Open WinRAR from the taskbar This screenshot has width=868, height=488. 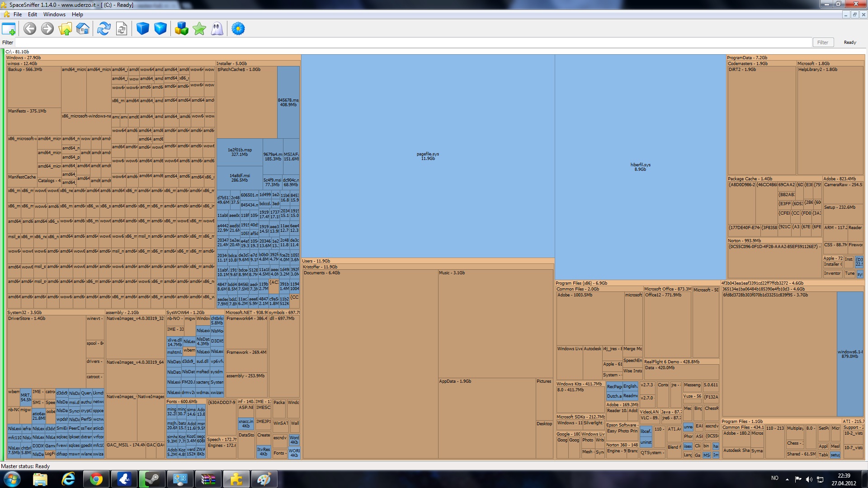[x=208, y=479]
